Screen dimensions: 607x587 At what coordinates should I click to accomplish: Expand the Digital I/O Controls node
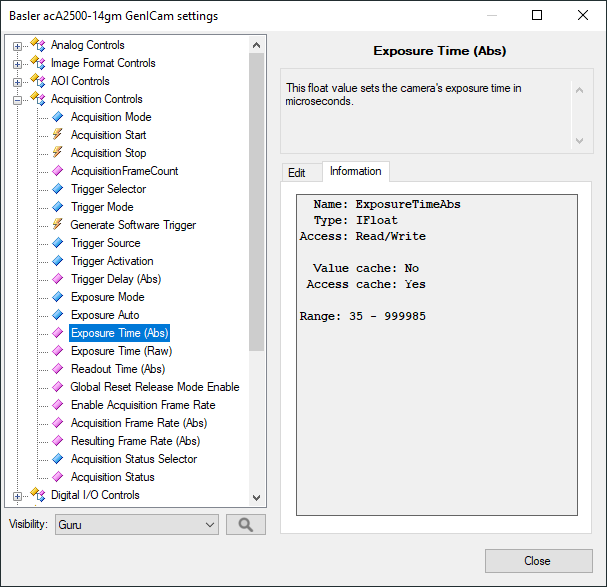coord(18,495)
